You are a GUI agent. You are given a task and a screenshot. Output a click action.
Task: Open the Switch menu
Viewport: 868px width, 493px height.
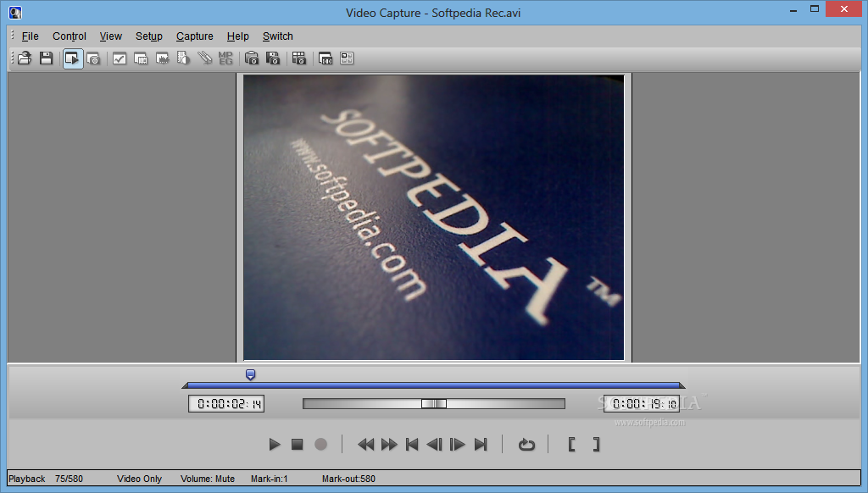(x=277, y=36)
